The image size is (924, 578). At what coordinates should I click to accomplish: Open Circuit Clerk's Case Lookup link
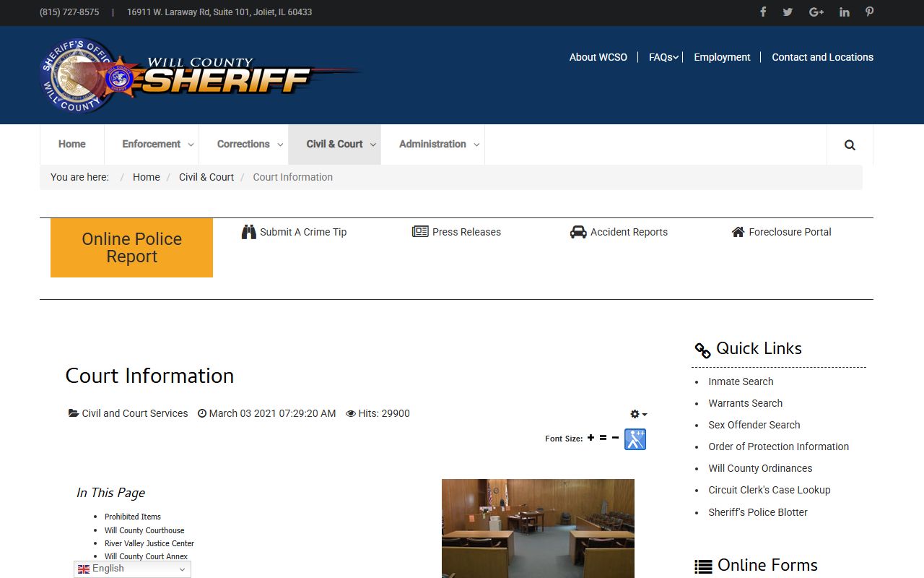pos(770,490)
